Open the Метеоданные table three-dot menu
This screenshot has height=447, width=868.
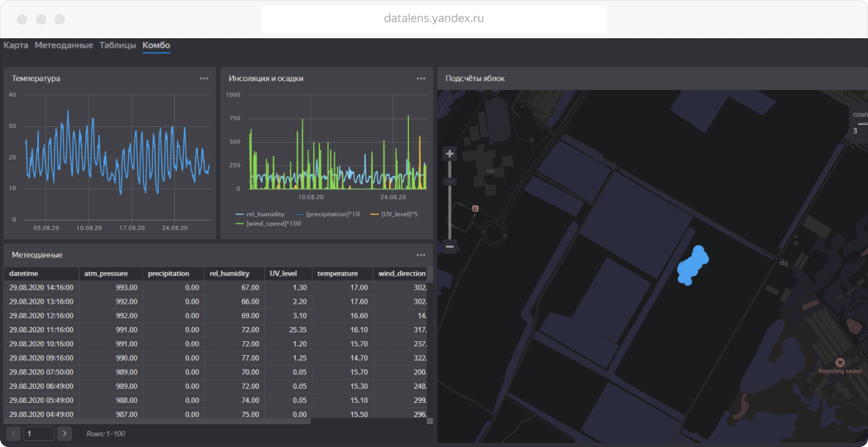pyautogui.click(x=421, y=255)
